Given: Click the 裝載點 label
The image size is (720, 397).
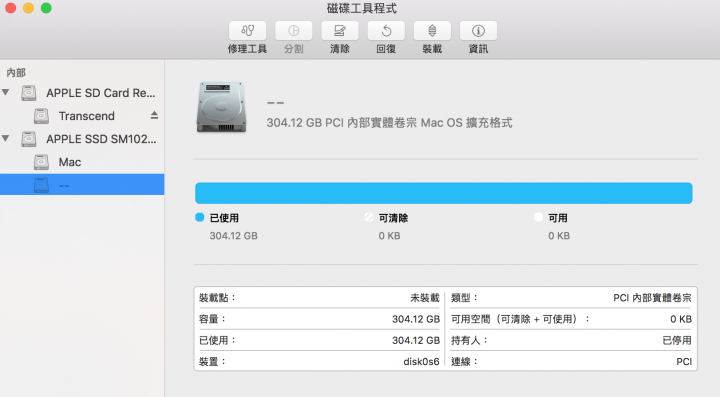Looking at the screenshot, I should point(217,298).
